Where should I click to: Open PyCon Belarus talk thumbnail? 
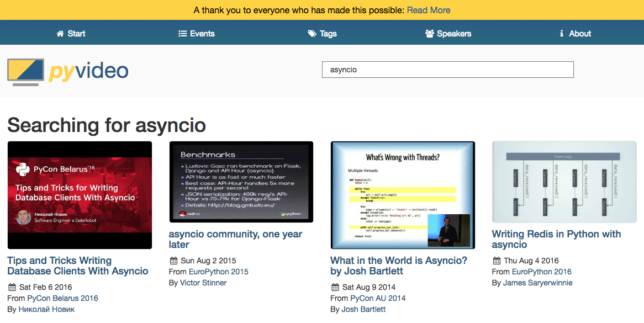[x=80, y=195]
